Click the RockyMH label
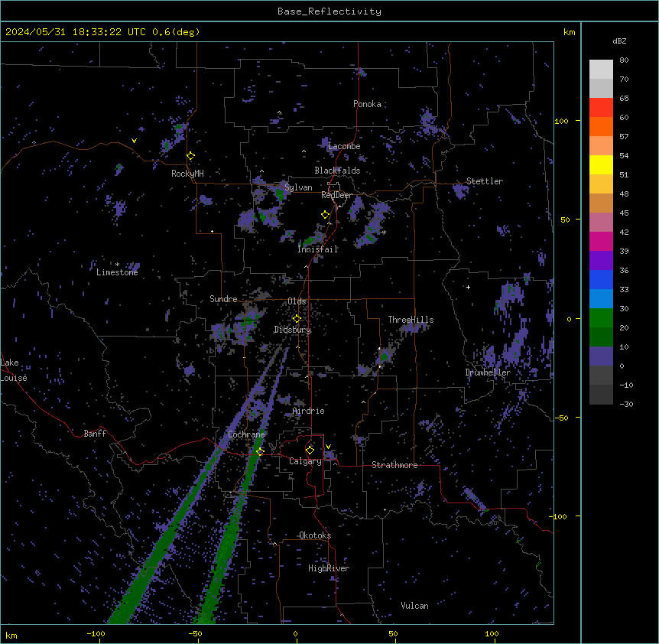Screen dimensions: 659x644 [x=187, y=173]
